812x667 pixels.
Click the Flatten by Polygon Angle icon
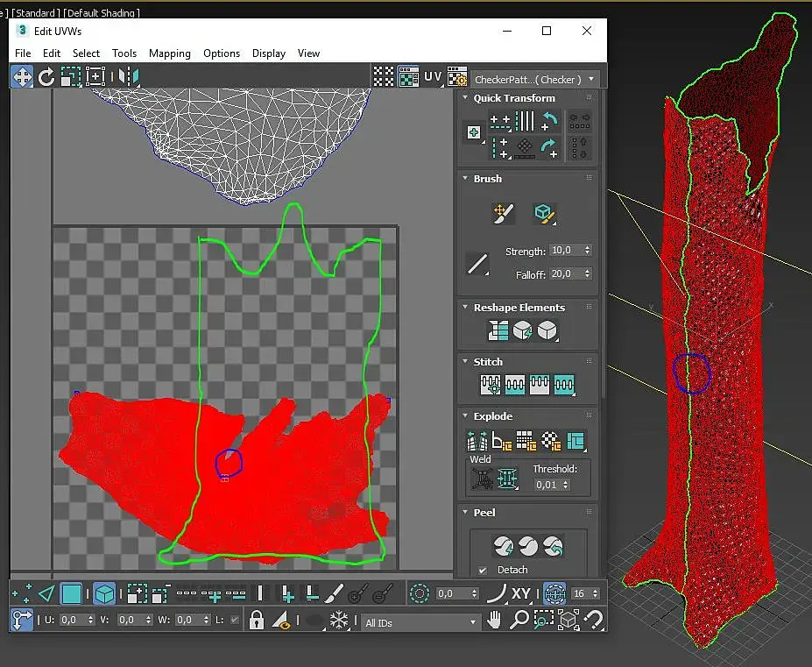coord(502,441)
